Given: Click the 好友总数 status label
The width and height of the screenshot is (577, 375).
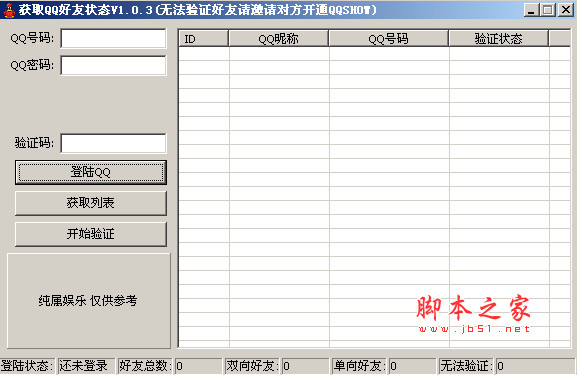Looking at the screenshot, I should click(x=145, y=366).
